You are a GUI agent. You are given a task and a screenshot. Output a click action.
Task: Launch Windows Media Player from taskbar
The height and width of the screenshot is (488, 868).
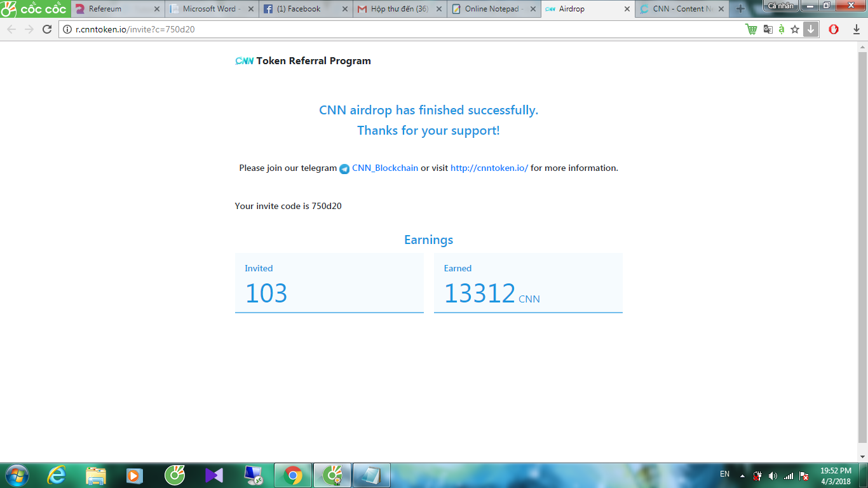[x=134, y=475]
